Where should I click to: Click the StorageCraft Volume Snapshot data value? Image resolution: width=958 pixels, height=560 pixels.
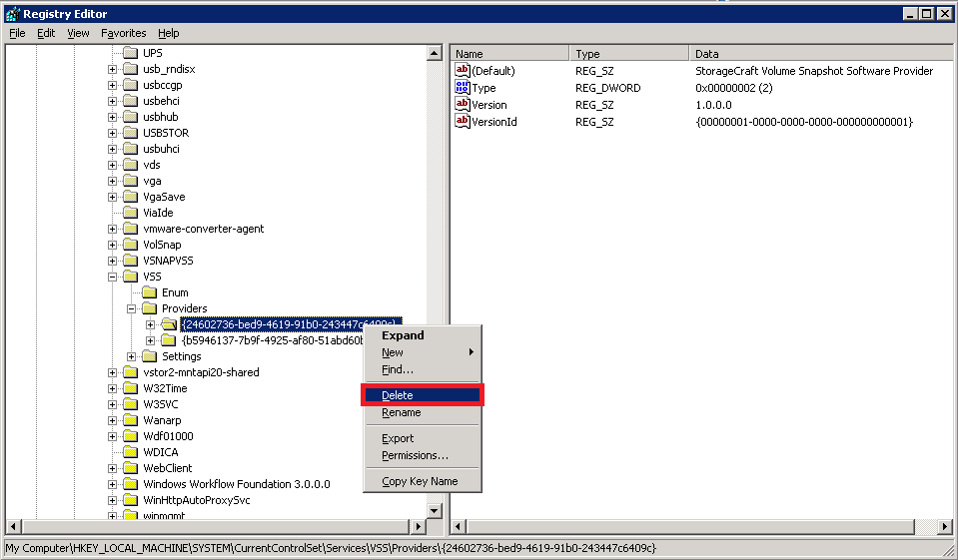(814, 70)
